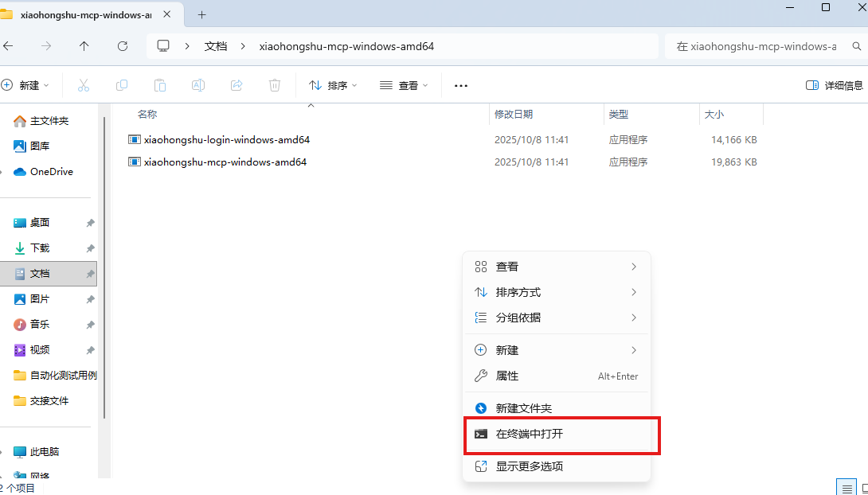Click the search magnifier icon

[857, 46]
